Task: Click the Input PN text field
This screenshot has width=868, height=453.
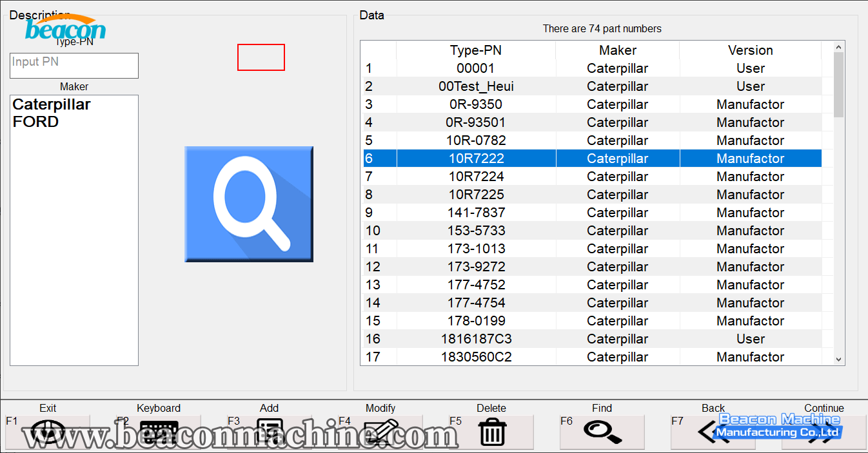Action: (74, 66)
